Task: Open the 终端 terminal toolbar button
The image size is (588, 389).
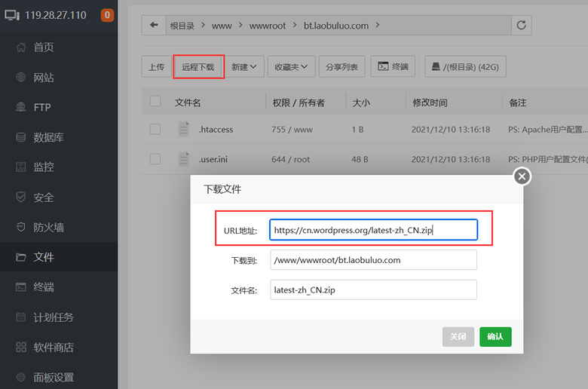Action: (393, 66)
